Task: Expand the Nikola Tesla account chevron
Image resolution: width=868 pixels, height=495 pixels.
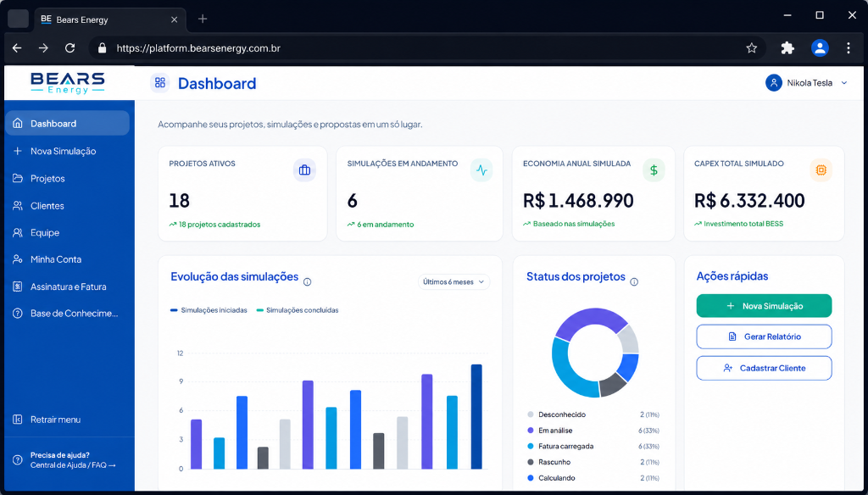Action: (x=844, y=82)
